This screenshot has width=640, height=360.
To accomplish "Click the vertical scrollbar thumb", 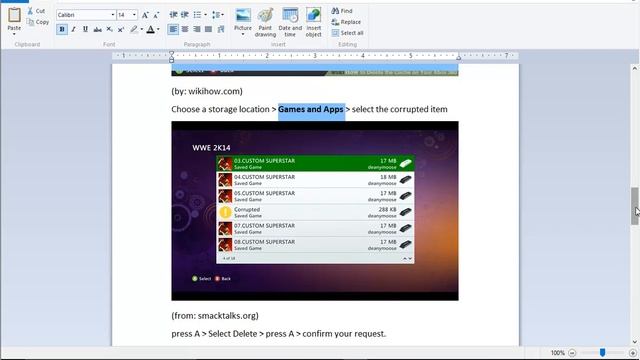I will (x=634, y=206).
